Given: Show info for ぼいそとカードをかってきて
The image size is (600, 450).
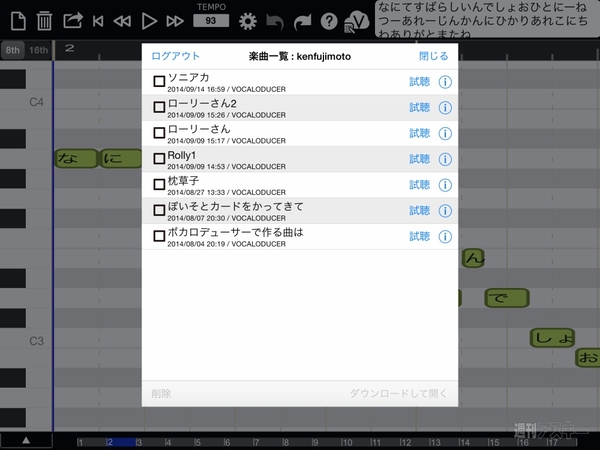Looking at the screenshot, I should 445,211.
